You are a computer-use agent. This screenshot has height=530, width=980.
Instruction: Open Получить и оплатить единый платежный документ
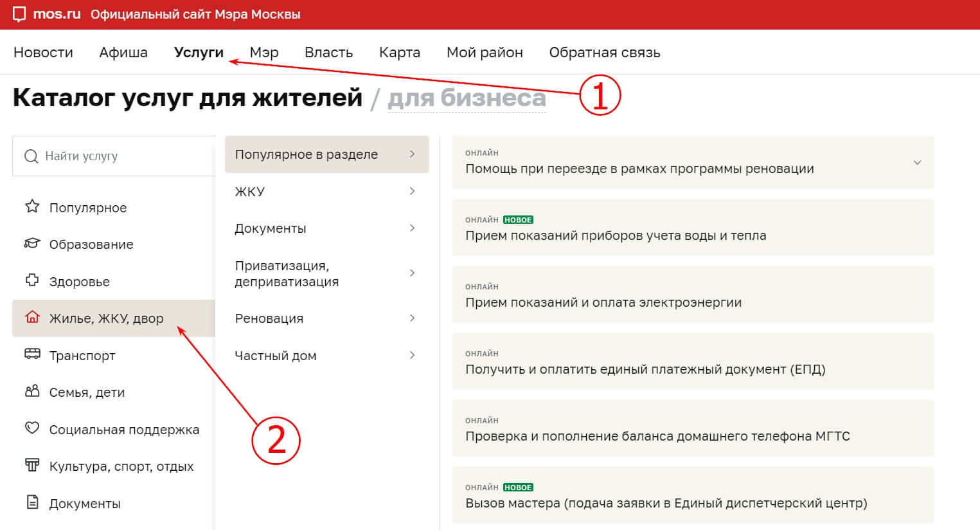tap(693, 361)
